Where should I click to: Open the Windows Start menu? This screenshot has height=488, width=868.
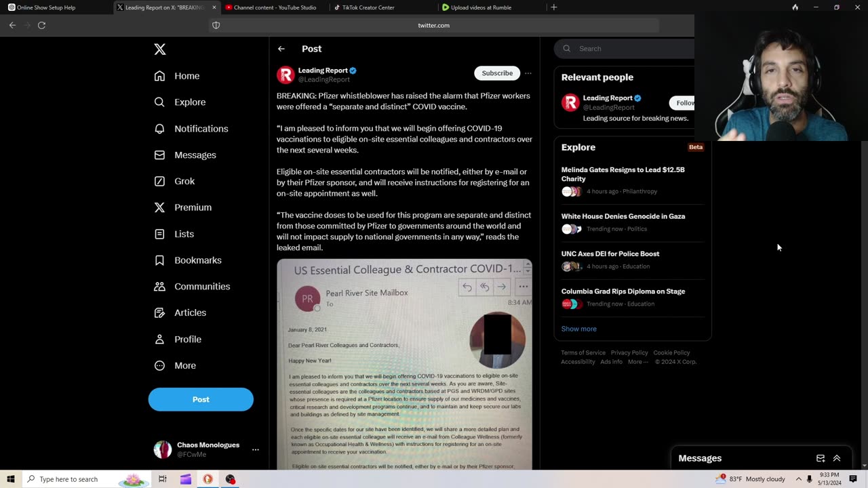pos(11,479)
